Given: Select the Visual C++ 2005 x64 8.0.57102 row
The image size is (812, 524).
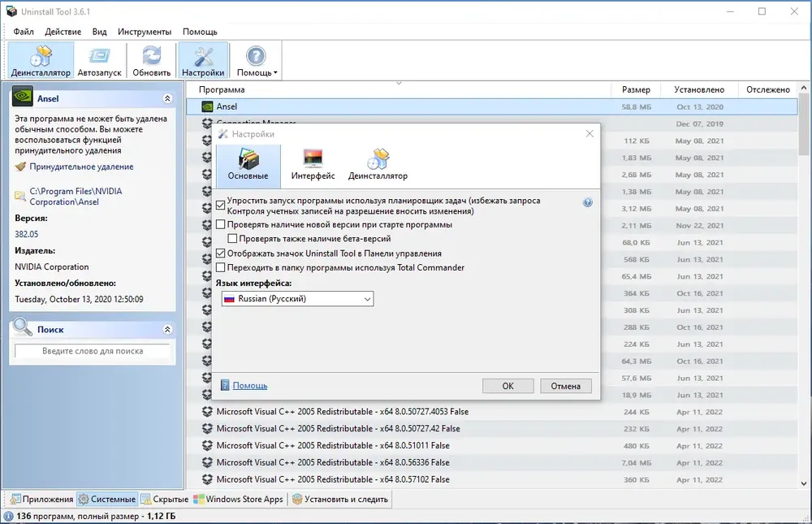Looking at the screenshot, I should pos(491,479).
